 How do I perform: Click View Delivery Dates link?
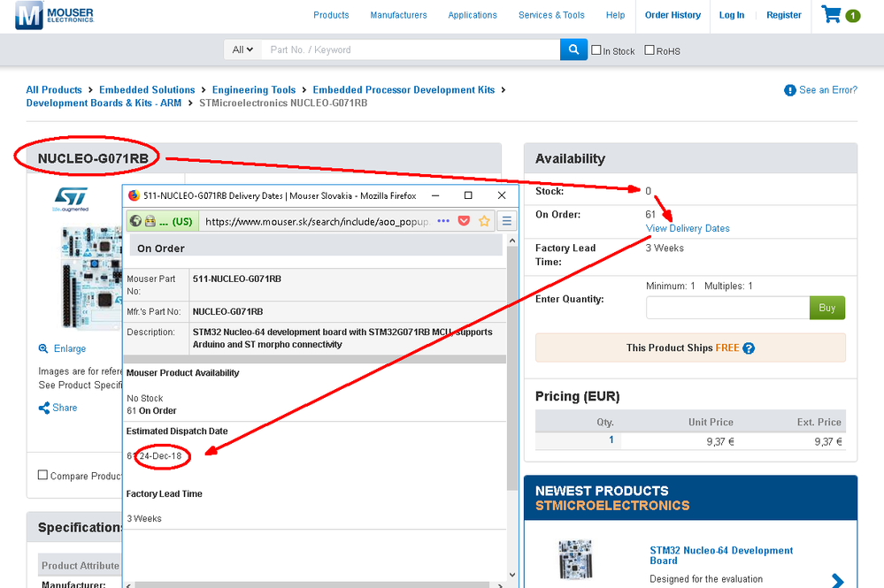[x=688, y=228]
